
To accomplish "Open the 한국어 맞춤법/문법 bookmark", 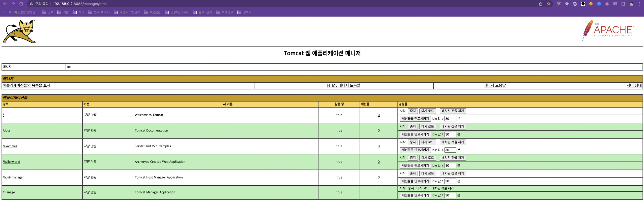I will [20, 12].
